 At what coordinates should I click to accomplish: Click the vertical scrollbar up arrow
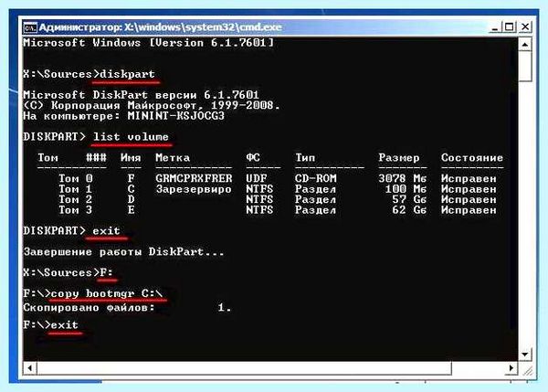tap(525, 44)
